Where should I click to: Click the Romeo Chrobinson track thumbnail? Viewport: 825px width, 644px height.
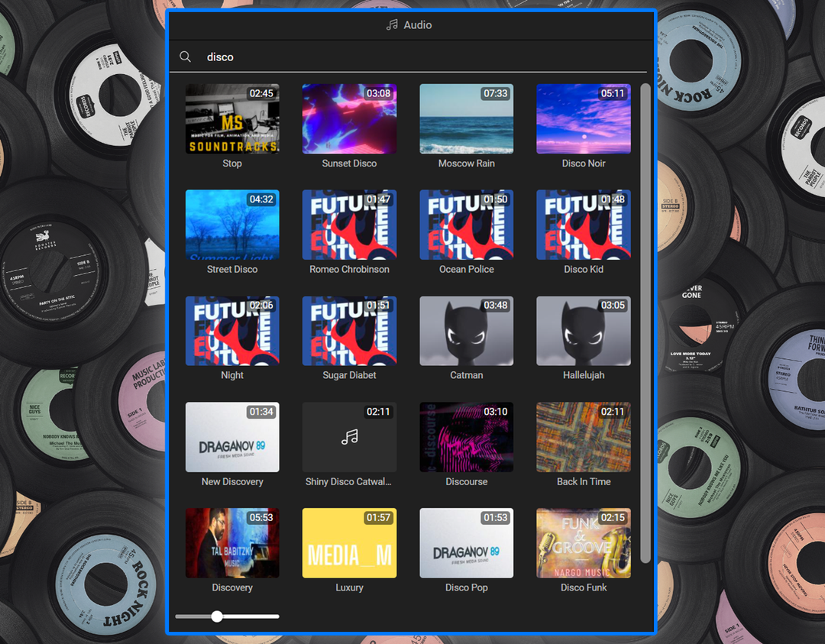(x=349, y=225)
